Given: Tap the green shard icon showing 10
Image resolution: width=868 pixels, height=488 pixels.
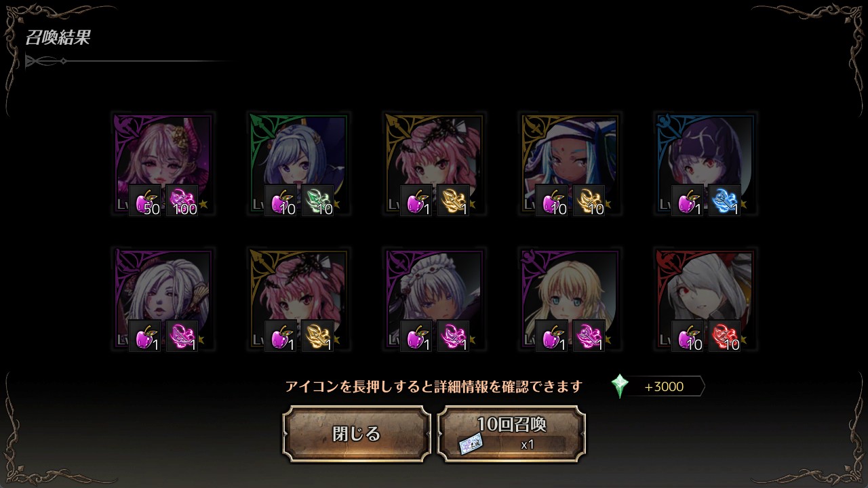Looking at the screenshot, I should (318, 201).
